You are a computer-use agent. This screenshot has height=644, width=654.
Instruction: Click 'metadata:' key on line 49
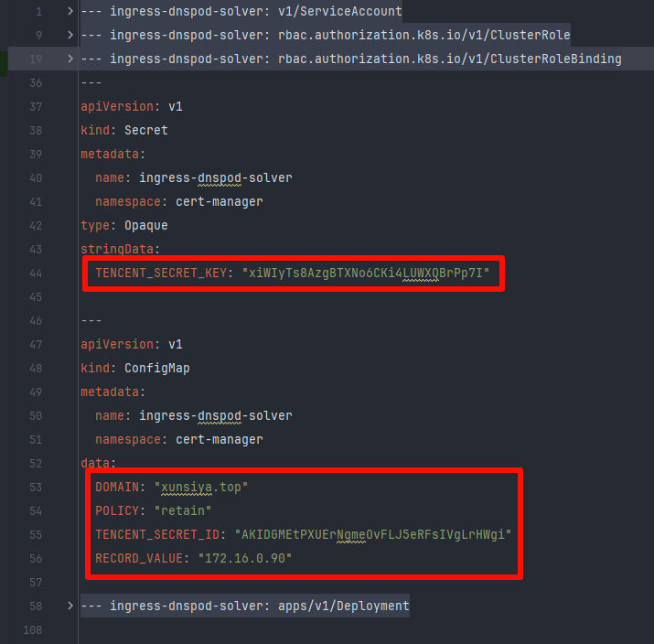point(113,392)
